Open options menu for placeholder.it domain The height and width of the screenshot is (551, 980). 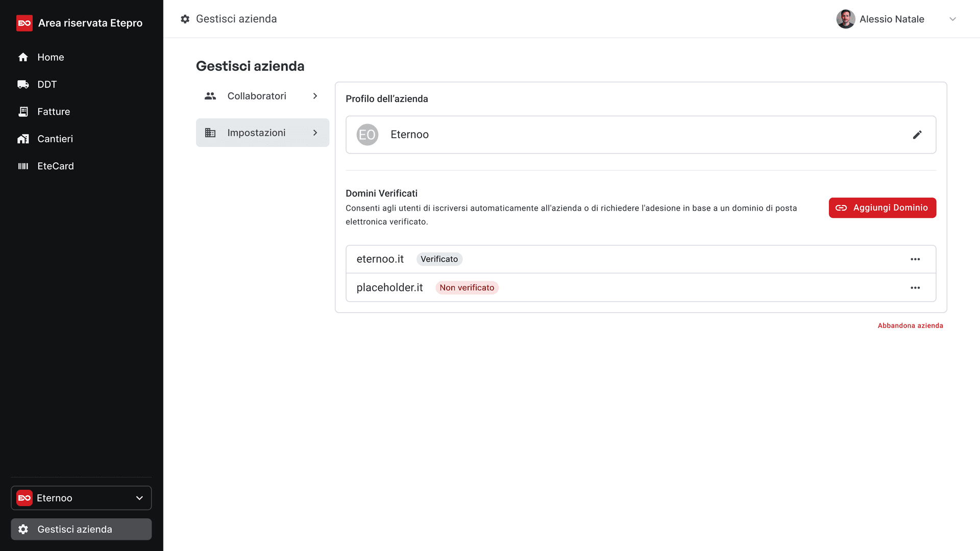[x=915, y=288]
